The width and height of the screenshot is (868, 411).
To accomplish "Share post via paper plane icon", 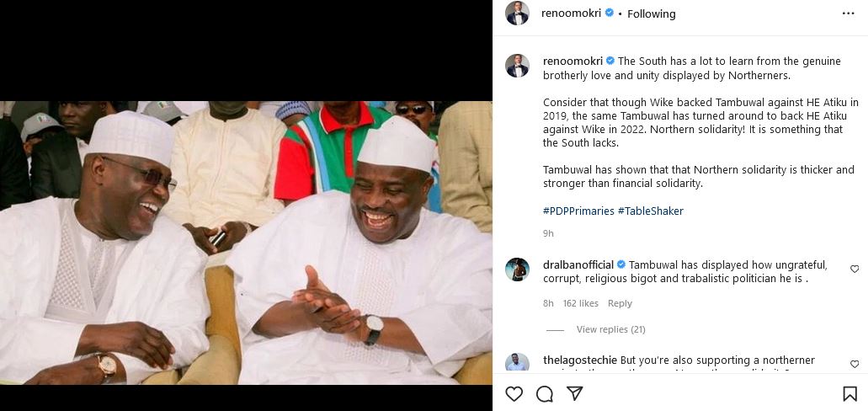I will coord(575,393).
